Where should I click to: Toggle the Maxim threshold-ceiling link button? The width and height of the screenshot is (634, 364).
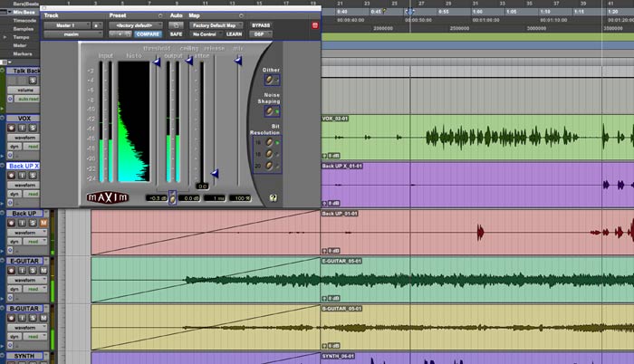[x=173, y=197]
